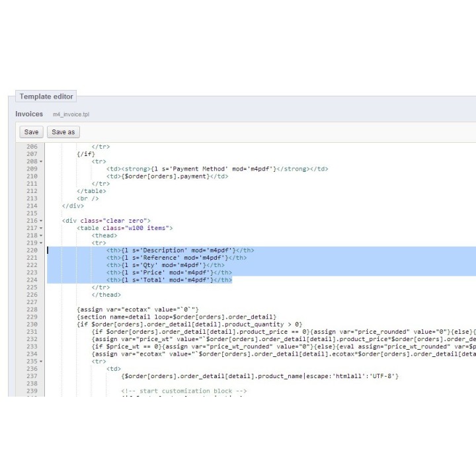Click the closing </table> tag line
476x476 pixels.
point(91,191)
